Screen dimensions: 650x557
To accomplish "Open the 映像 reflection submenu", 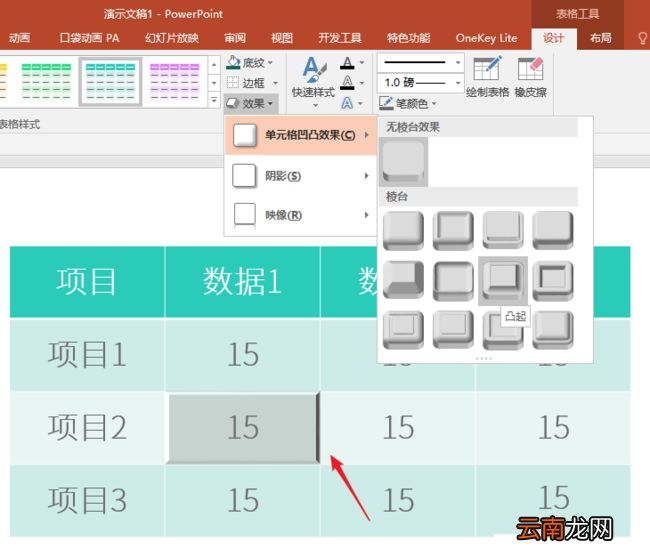I will [301, 215].
